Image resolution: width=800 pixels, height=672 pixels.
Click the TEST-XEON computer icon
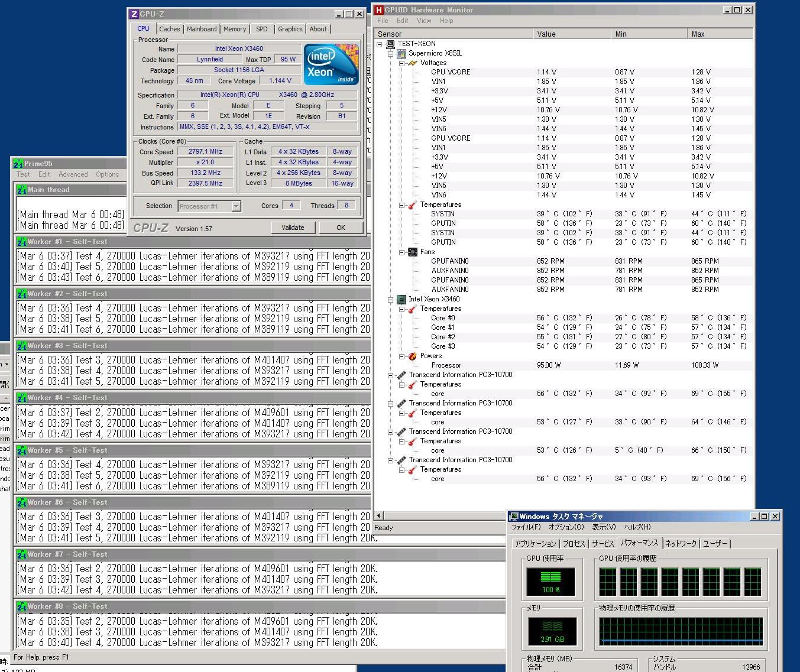[390, 44]
